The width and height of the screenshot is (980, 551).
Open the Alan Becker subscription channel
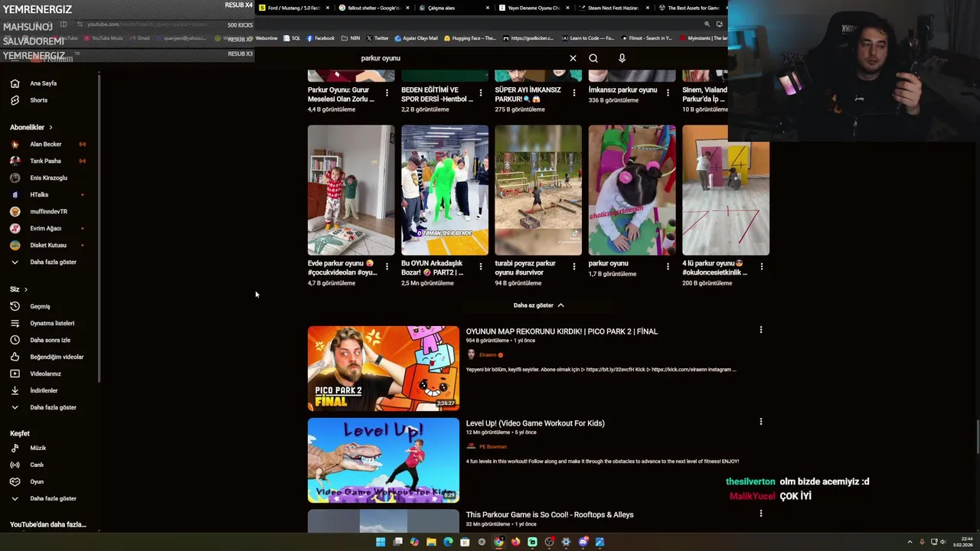(x=45, y=144)
